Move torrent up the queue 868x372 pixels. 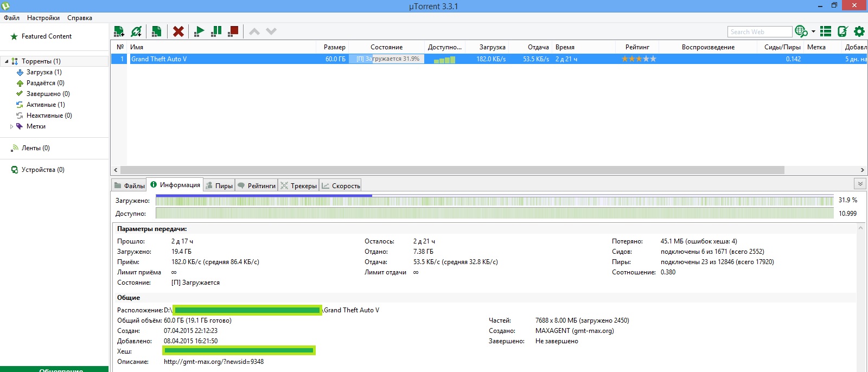pos(254,31)
